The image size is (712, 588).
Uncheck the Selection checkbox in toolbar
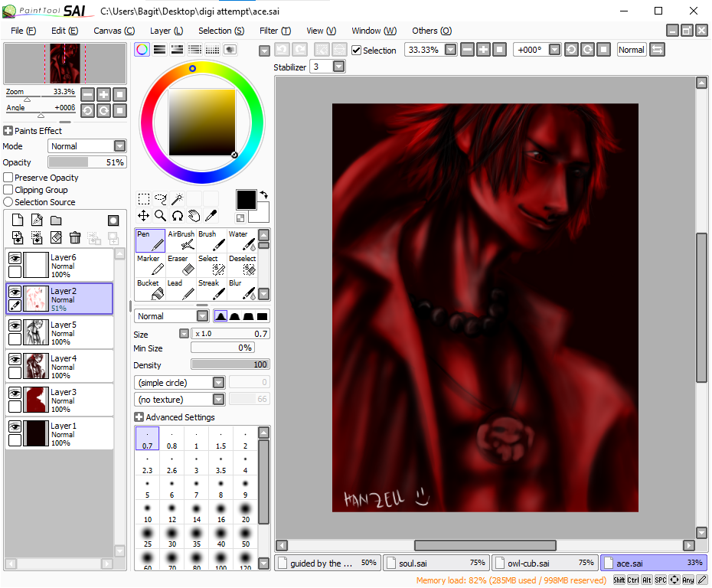pyautogui.click(x=357, y=50)
